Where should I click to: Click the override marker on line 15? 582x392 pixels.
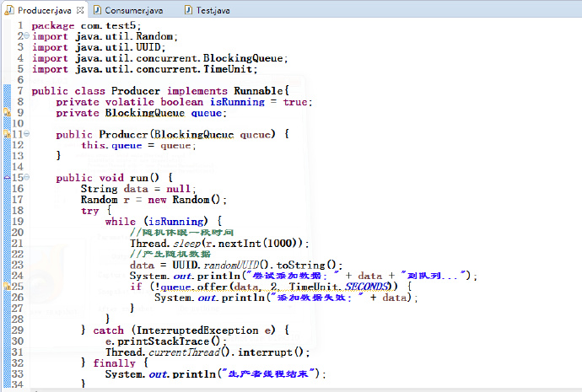[x=7, y=177]
